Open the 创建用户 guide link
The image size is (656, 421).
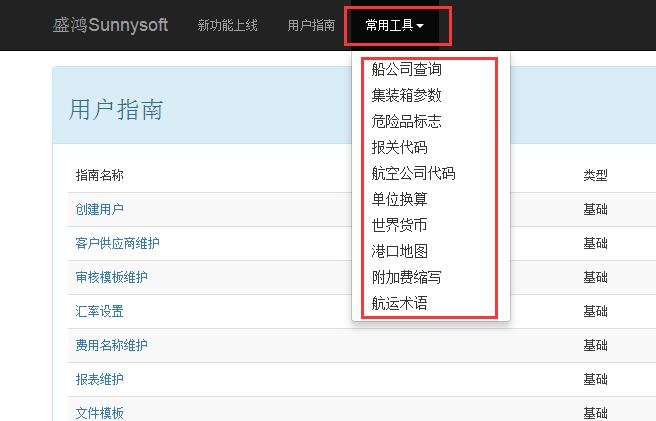click(100, 210)
